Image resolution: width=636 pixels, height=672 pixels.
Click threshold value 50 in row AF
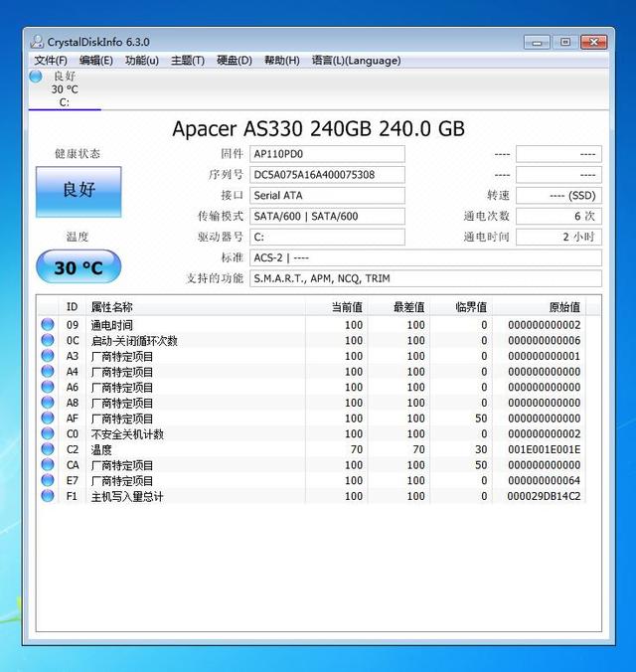click(x=481, y=419)
